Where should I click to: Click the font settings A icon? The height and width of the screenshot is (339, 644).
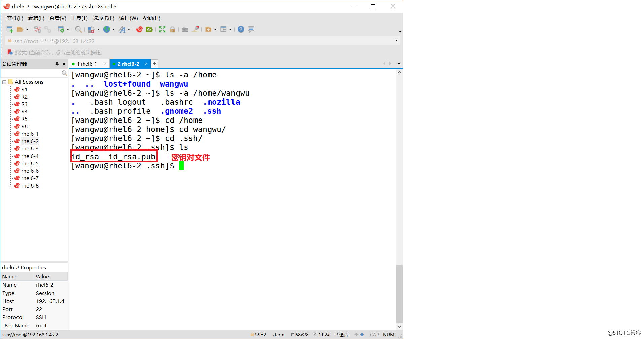[122, 29]
